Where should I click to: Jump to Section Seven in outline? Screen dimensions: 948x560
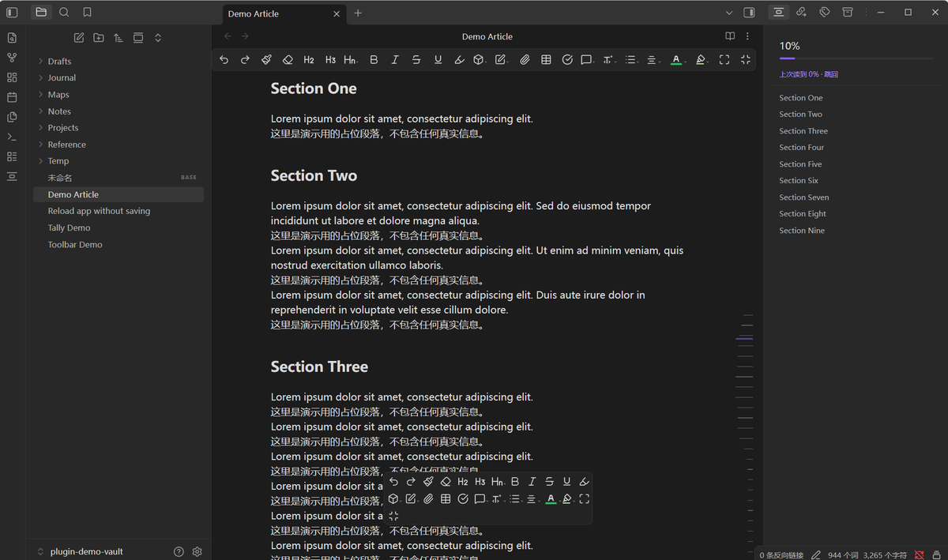(x=803, y=197)
